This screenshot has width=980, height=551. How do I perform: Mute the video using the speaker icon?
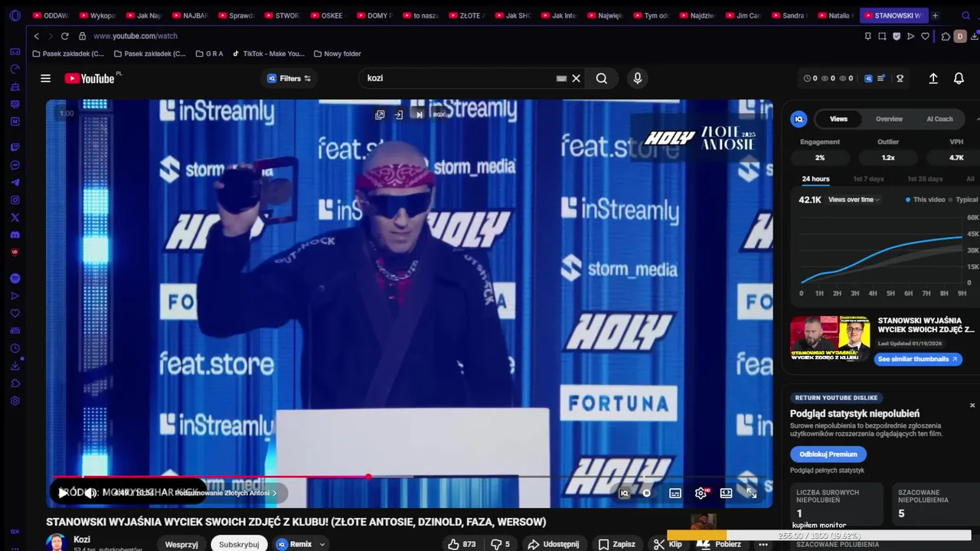click(90, 493)
